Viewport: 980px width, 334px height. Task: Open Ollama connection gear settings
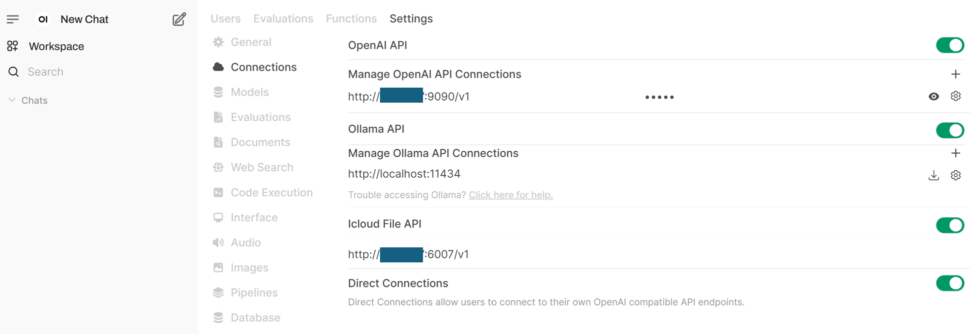pos(955,175)
